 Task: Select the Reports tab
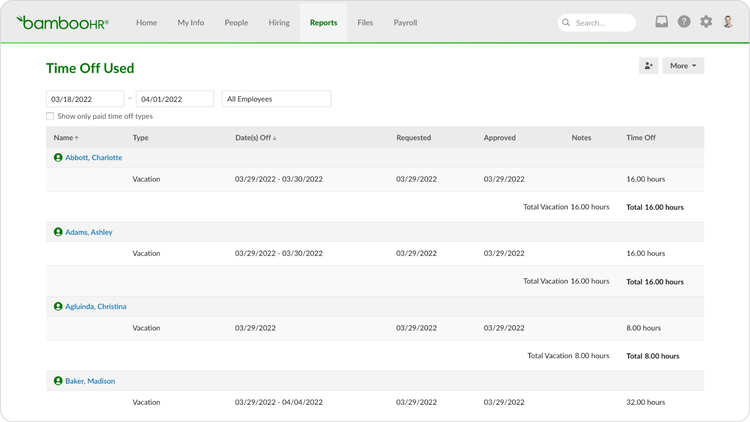[323, 22]
